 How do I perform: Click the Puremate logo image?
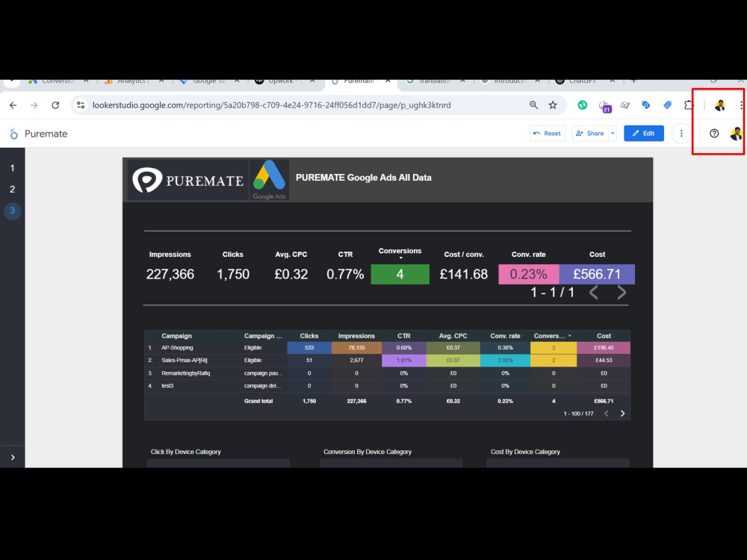pyautogui.click(x=187, y=180)
